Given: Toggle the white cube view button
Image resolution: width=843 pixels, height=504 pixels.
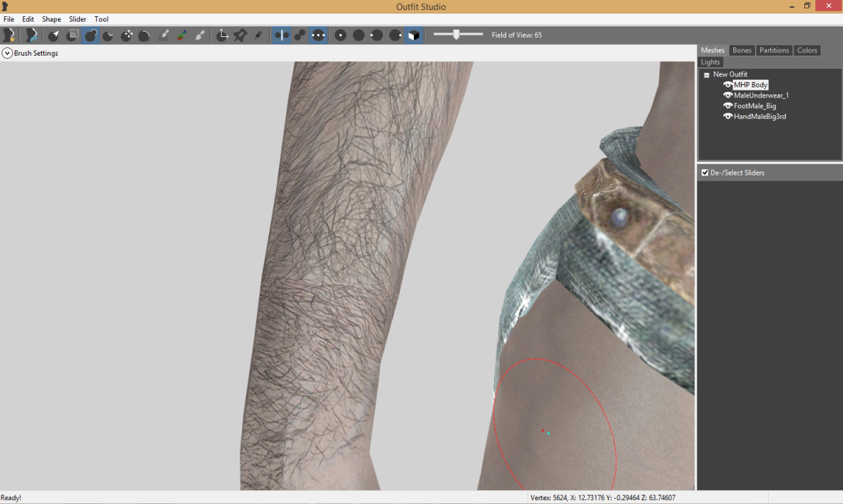Looking at the screenshot, I should [x=414, y=36].
